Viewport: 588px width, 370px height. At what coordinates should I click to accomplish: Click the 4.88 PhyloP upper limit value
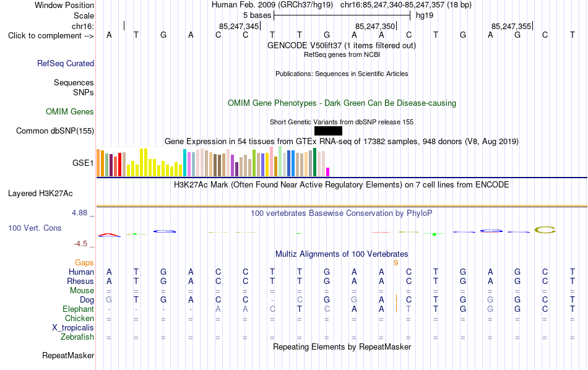tap(79, 213)
